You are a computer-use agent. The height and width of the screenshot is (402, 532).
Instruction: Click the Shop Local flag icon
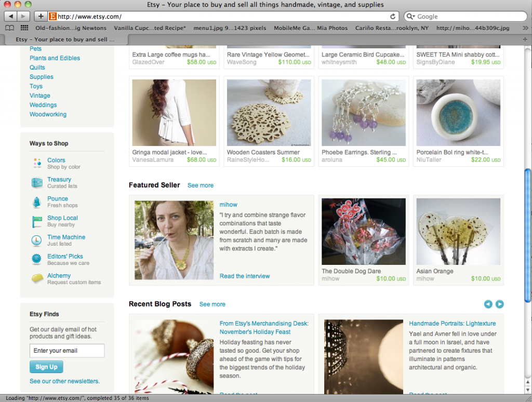coord(37,222)
